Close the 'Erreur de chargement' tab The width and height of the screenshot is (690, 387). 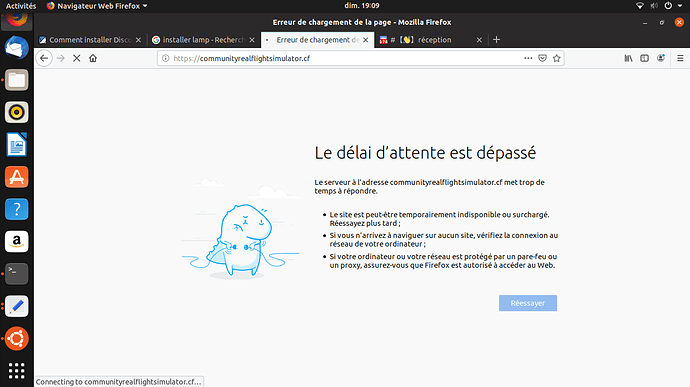tap(365, 40)
